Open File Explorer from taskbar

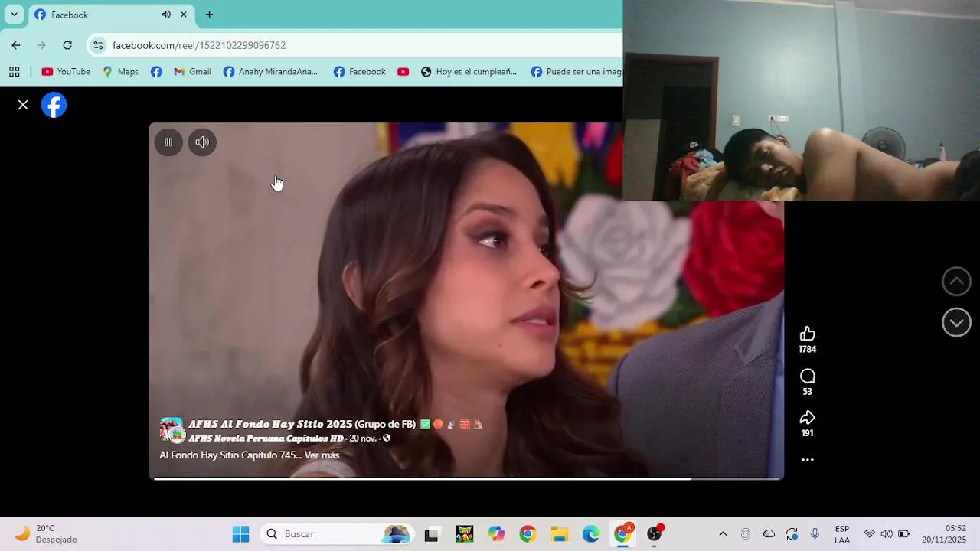(560, 534)
